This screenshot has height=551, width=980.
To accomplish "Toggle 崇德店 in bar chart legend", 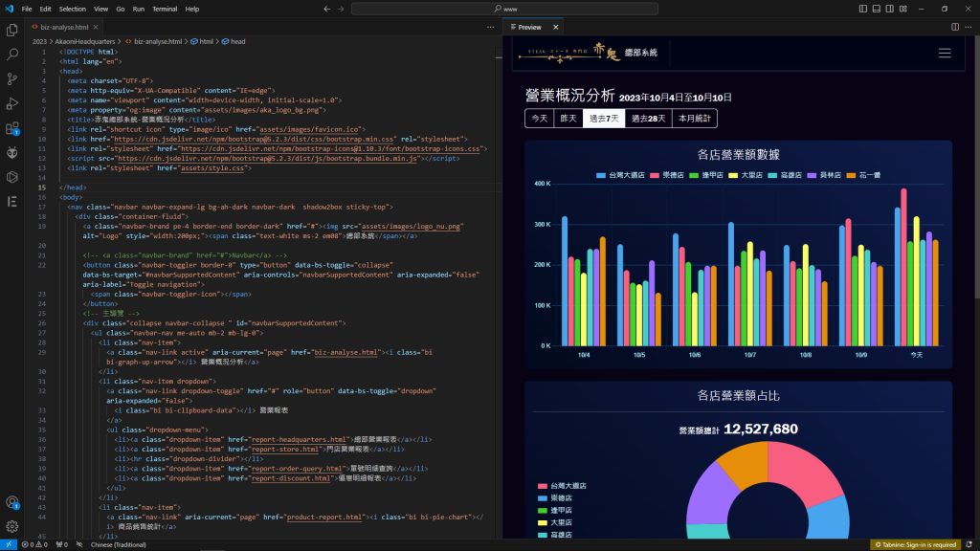I will (667, 176).
